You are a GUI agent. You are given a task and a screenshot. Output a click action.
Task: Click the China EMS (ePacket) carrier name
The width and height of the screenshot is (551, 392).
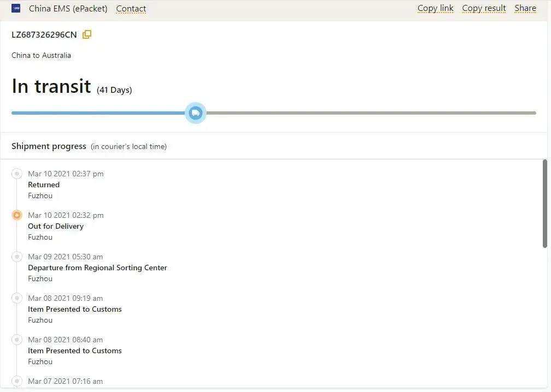point(68,9)
